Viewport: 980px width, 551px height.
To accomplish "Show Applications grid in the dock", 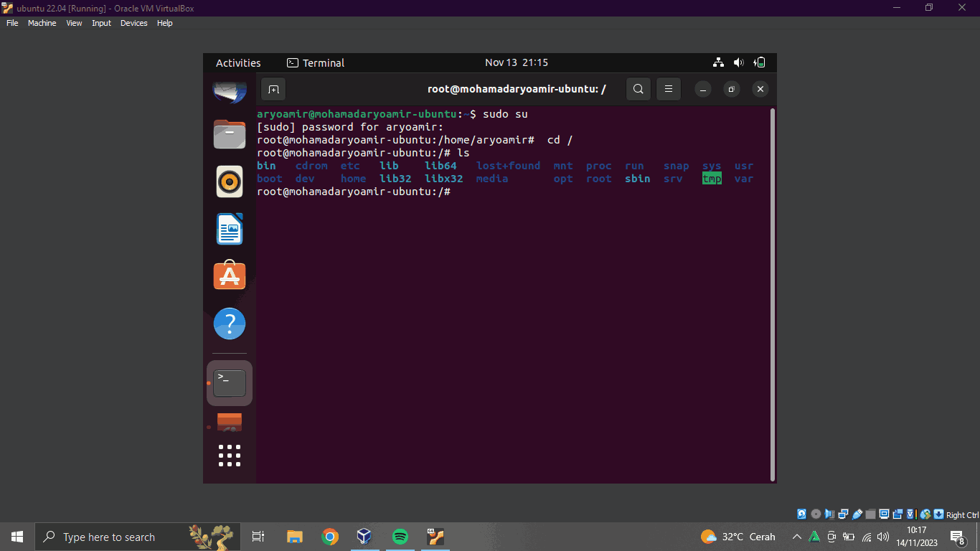I will (x=230, y=456).
